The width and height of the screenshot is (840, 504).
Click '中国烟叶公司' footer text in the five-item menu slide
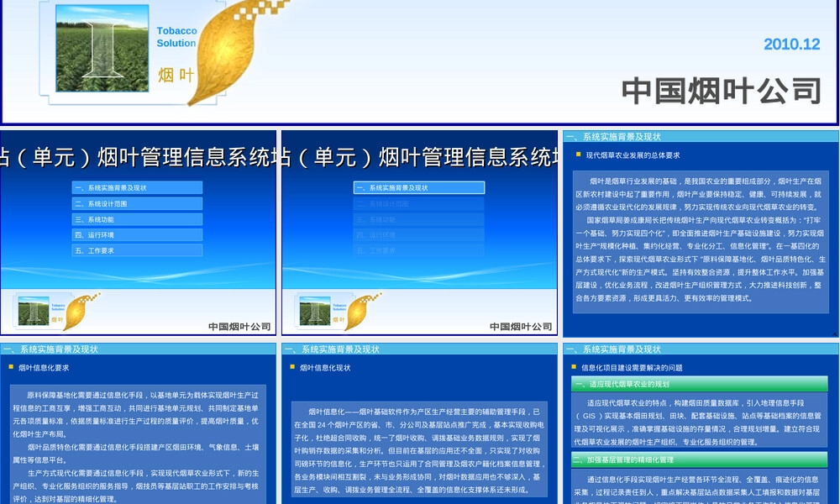[x=239, y=326]
